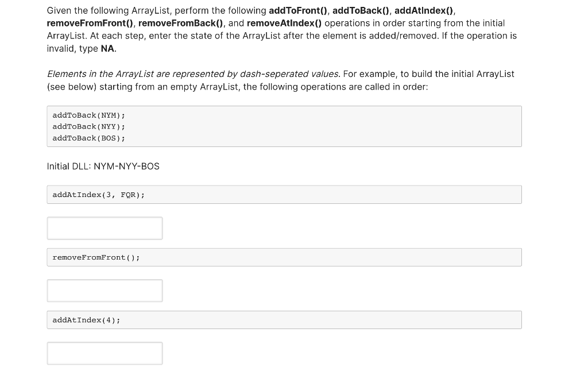This screenshot has height=371, width=588.
Task: Focus the answer box under removeFromFront()
Action: coord(105,291)
